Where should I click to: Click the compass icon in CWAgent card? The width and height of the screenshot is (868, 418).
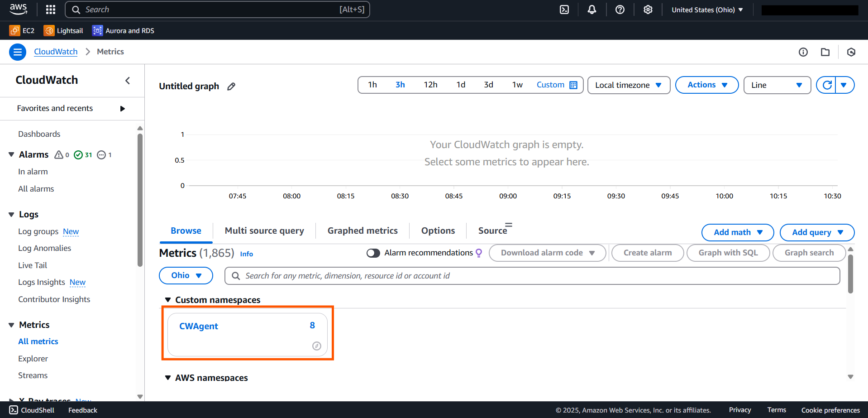[317, 346]
